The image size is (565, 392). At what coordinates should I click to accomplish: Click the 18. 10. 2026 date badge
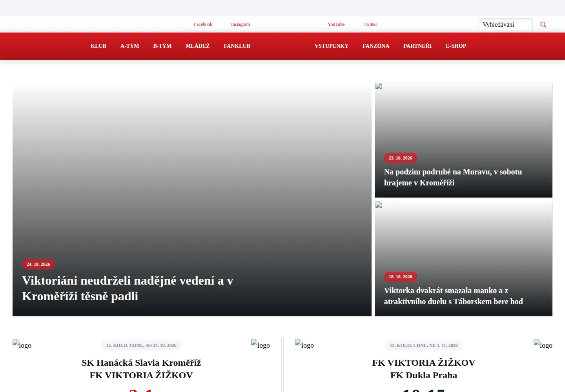click(x=401, y=277)
